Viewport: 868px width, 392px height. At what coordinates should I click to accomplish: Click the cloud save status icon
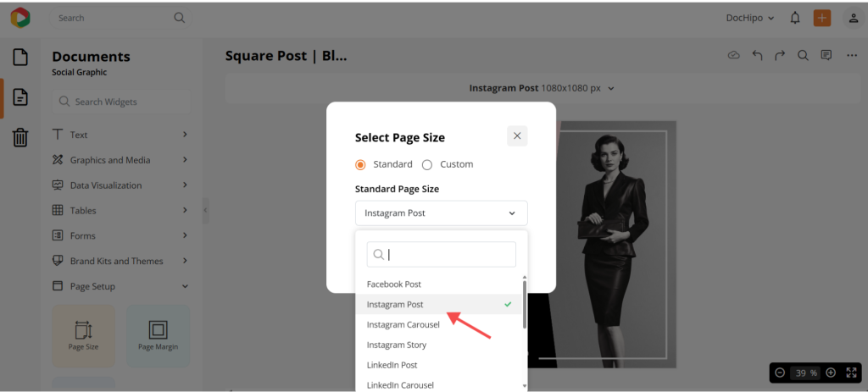pos(734,55)
